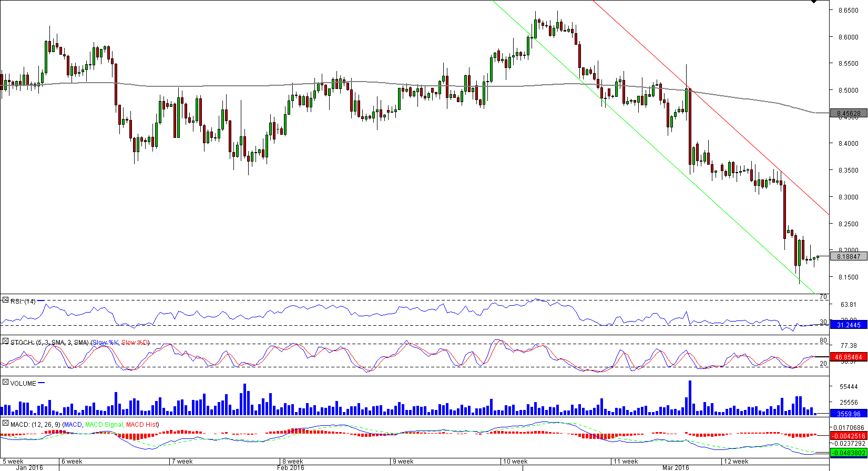Click the MACD Hist legend text

(x=141, y=425)
